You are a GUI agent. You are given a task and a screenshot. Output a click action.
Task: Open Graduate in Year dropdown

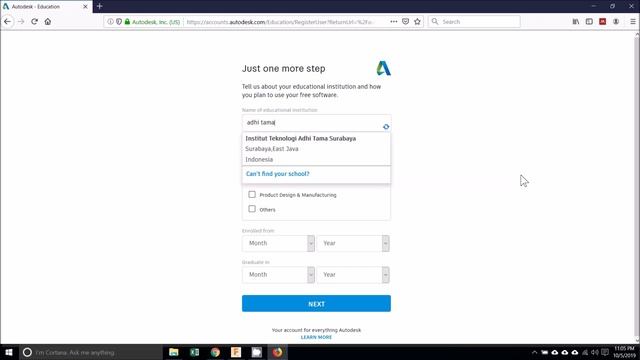coord(353,275)
